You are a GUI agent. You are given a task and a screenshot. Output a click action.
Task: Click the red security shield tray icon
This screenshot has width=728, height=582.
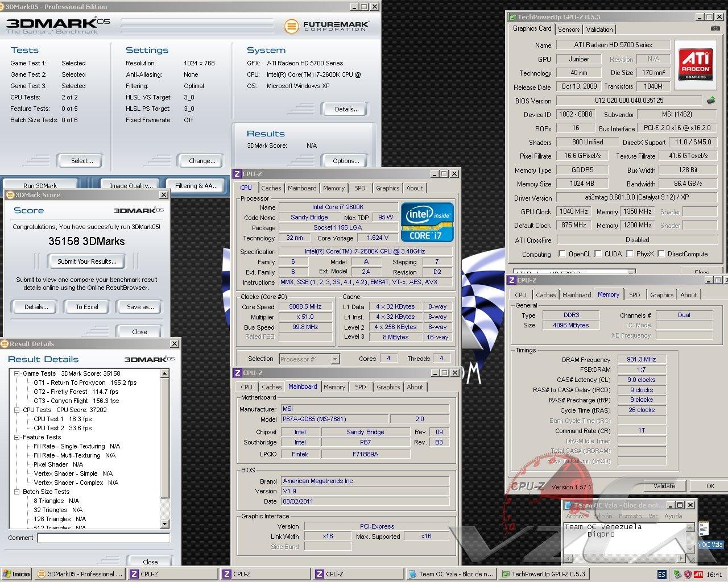(x=688, y=574)
